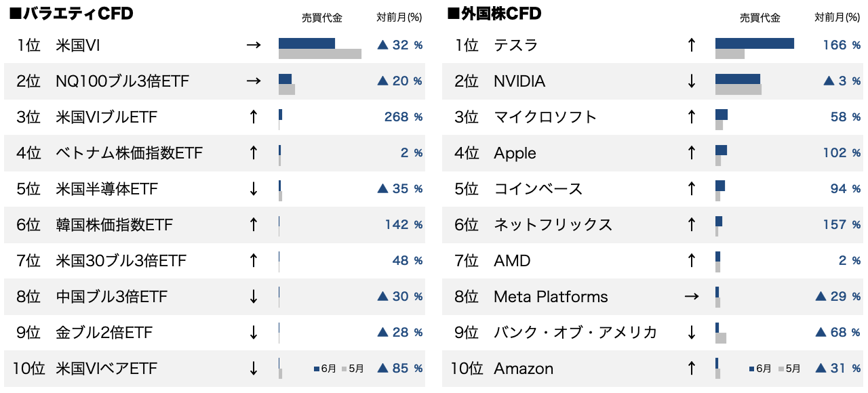Click the Apple stock name

tap(515, 153)
